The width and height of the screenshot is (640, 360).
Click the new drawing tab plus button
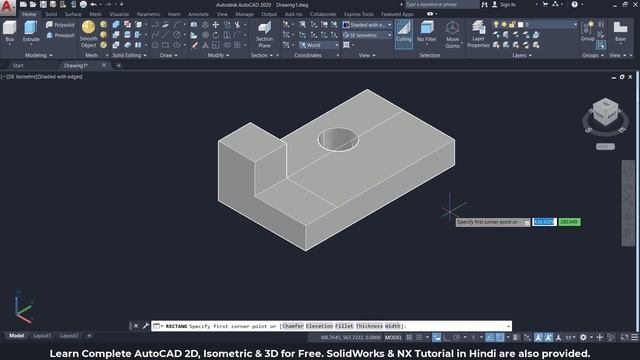click(118, 65)
